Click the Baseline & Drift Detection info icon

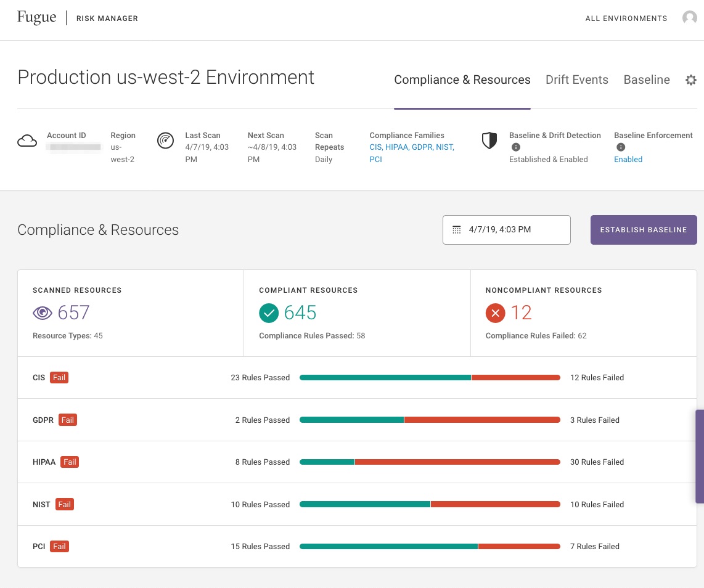pos(516,147)
